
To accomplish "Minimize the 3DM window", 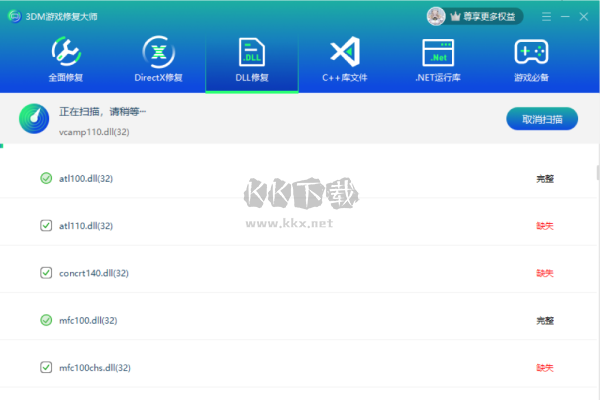I will click(x=565, y=16).
